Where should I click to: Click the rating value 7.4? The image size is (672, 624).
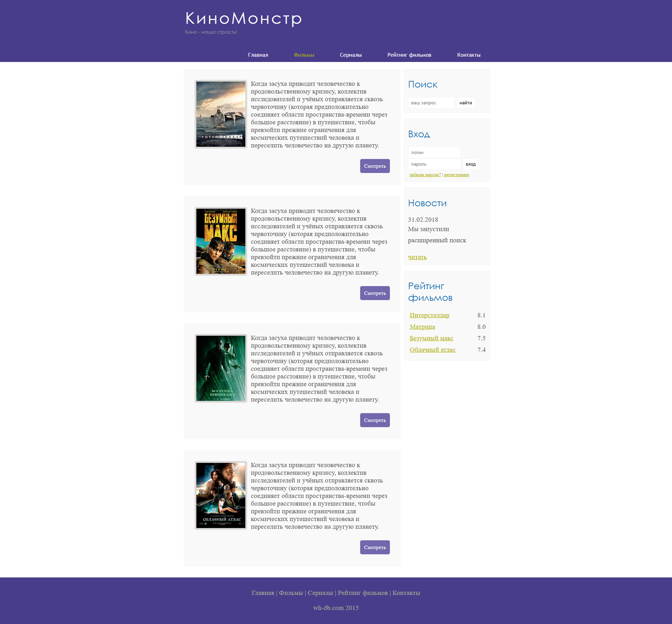pos(481,350)
